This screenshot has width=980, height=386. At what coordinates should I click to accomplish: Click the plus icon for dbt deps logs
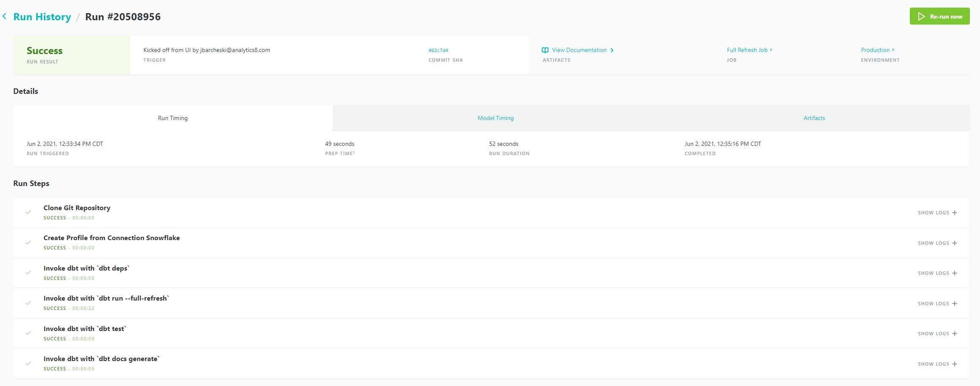click(x=955, y=273)
